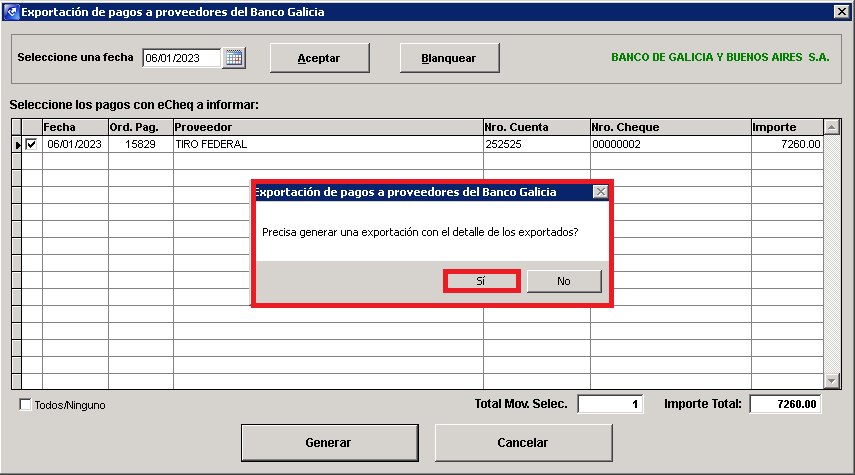Select the row indicator arrow of first row
855x475 pixels.
pos(17,145)
